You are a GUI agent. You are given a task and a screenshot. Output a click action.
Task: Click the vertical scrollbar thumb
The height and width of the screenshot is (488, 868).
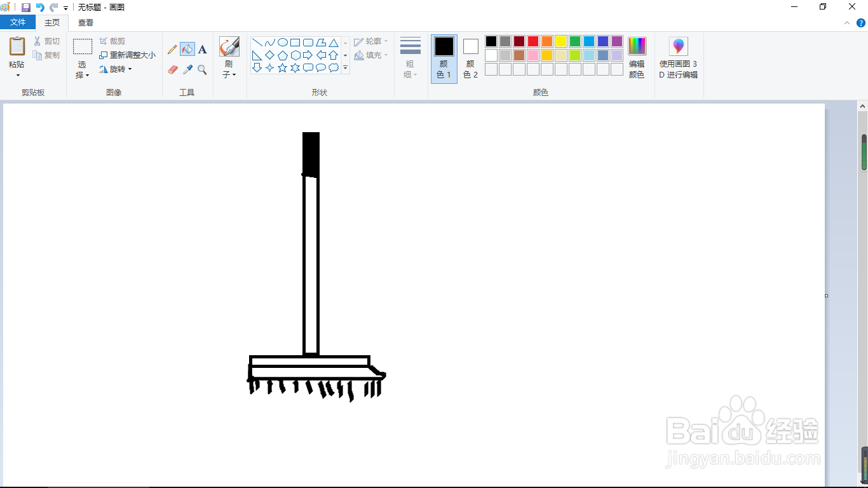coord(864,152)
